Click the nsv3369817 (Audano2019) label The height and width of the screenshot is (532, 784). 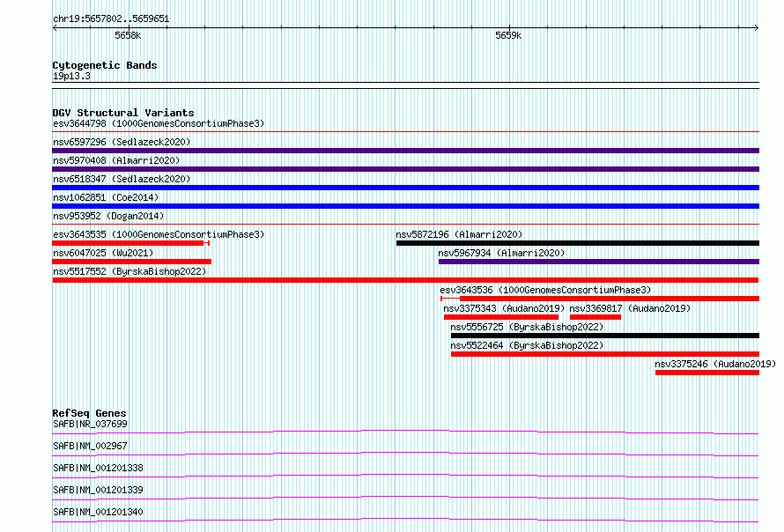coord(630,308)
